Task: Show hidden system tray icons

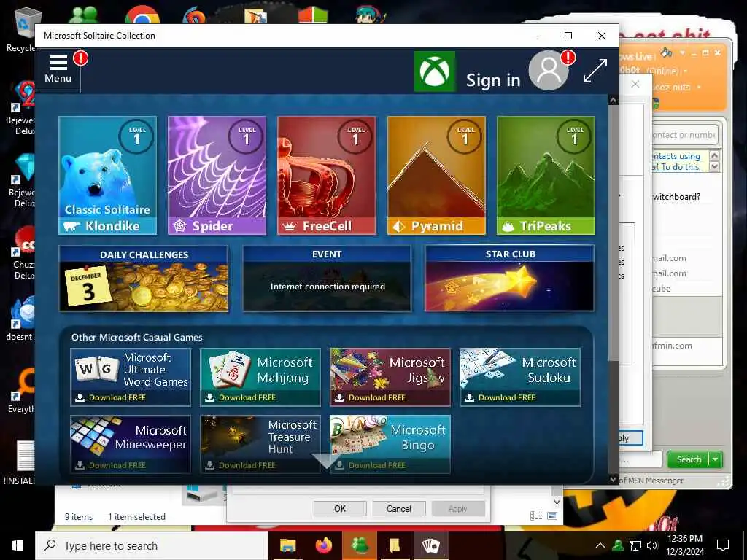Action: point(600,545)
